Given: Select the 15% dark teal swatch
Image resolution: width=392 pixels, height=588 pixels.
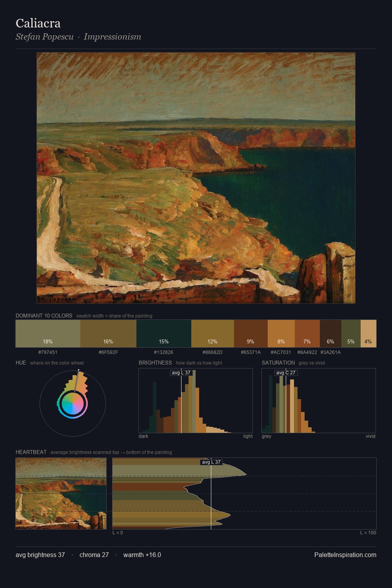Looking at the screenshot, I should coord(164,334).
